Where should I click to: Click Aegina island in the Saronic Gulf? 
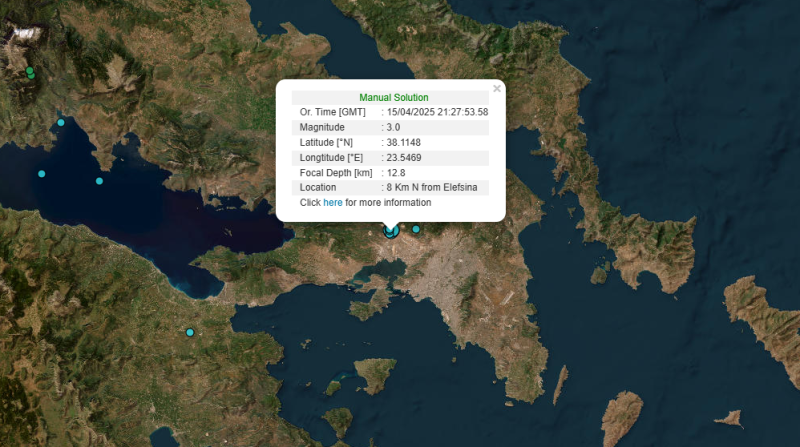pos(375,376)
